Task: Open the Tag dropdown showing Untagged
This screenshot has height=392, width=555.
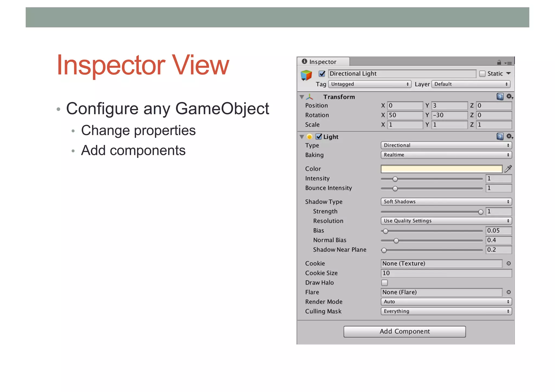Action: (x=370, y=84)
